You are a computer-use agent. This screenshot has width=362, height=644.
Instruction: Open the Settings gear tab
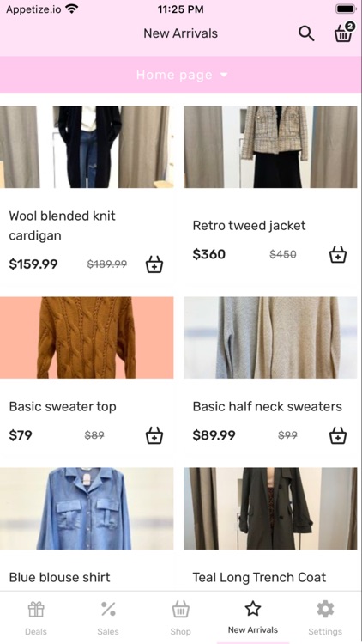click(325, 618)
